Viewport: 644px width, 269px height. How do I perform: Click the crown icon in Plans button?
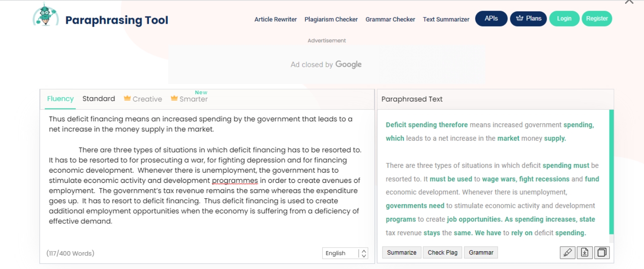[x=520, y=19]
